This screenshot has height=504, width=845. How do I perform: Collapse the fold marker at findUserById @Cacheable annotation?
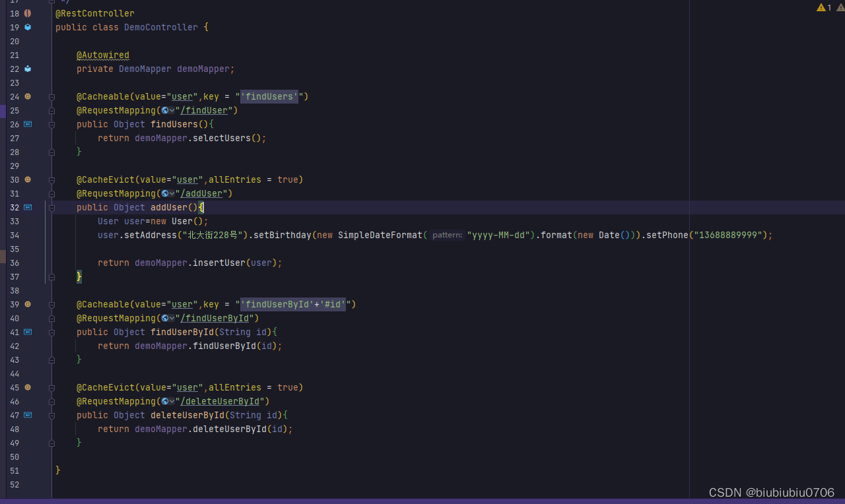[x=51, y=304]
